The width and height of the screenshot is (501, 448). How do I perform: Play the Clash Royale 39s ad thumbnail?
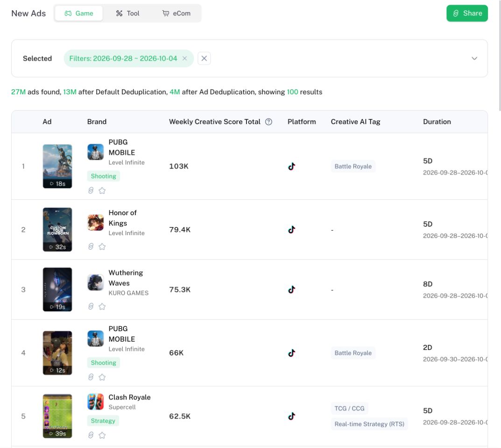pos(57,416)
